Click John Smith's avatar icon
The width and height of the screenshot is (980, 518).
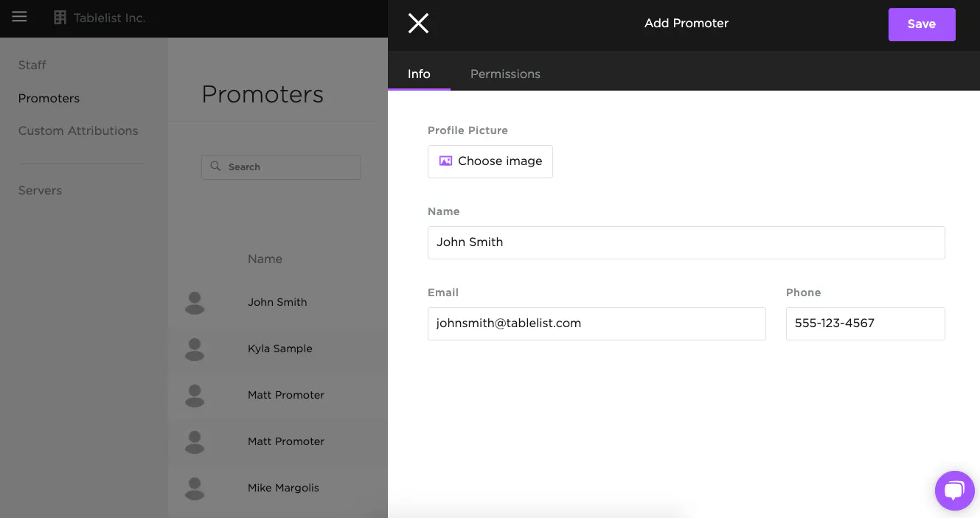coord(195,303)
